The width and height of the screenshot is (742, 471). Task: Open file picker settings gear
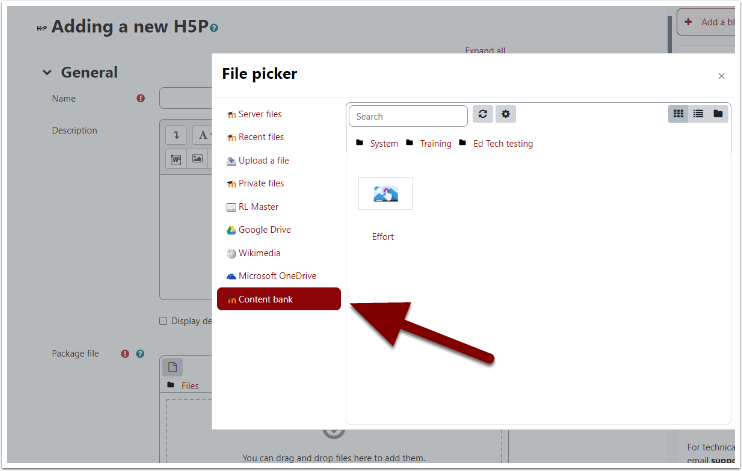506,115
